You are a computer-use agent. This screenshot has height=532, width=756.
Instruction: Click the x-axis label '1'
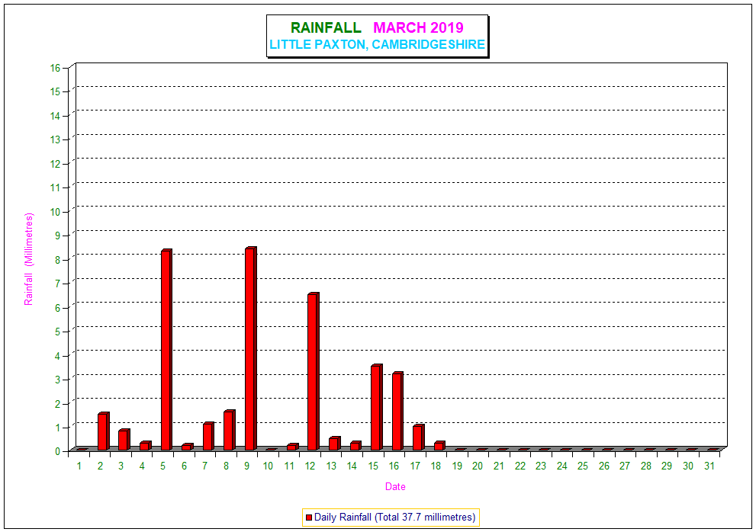[x=79, y=466]
